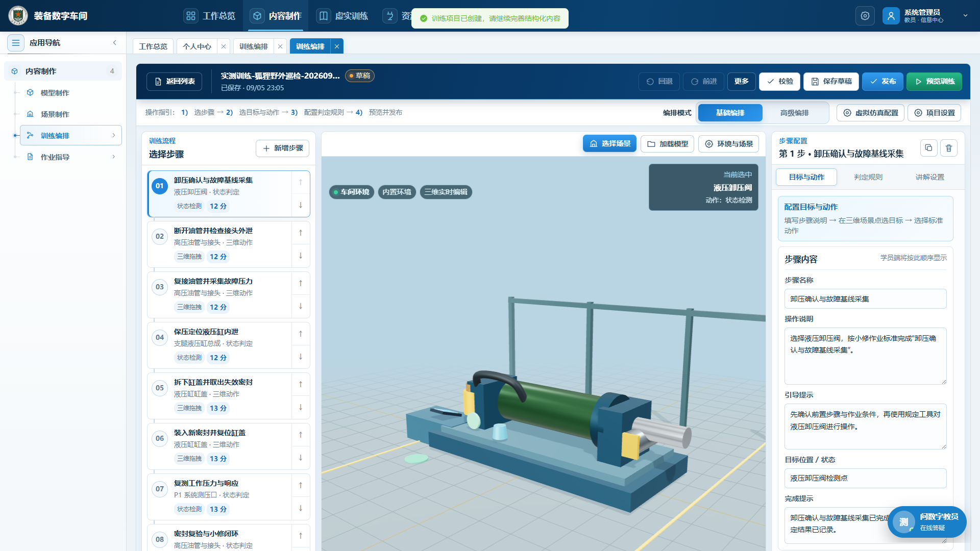Open 项目设置

coord(934,113)
